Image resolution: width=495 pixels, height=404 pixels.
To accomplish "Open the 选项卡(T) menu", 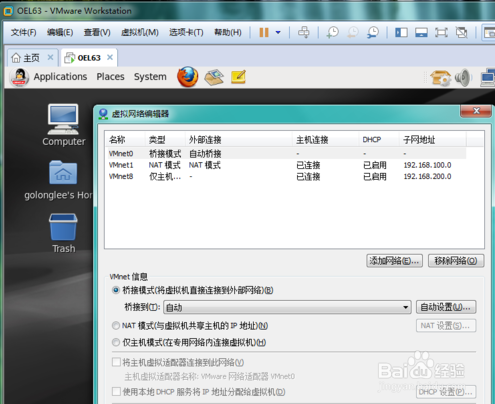I will [x=186, y=32].
